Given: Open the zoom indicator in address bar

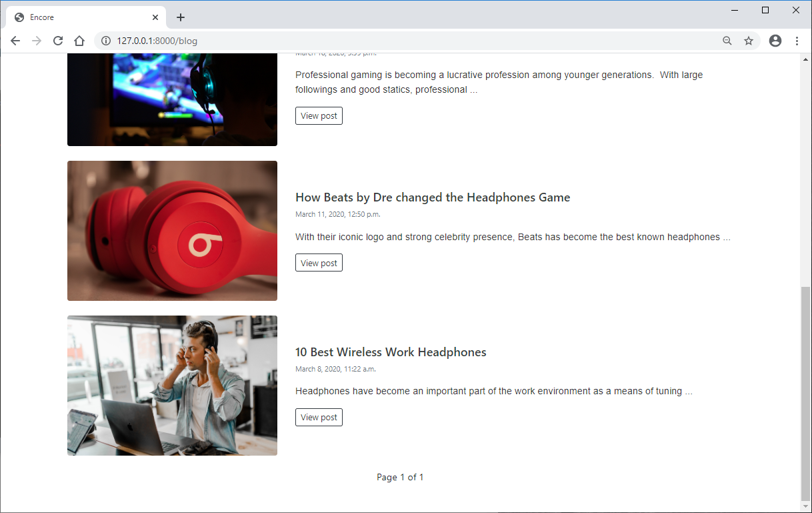Looking at the screenshot, I should (727, 41).
